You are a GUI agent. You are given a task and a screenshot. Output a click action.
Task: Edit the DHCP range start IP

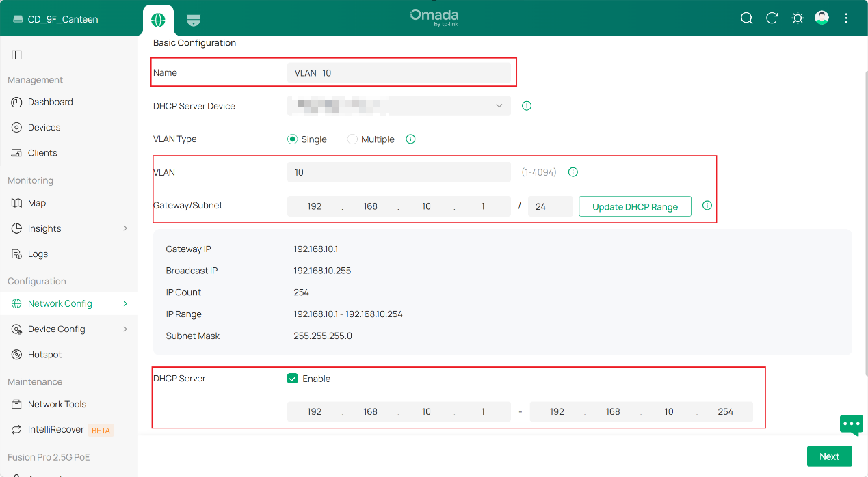point(399,411)
